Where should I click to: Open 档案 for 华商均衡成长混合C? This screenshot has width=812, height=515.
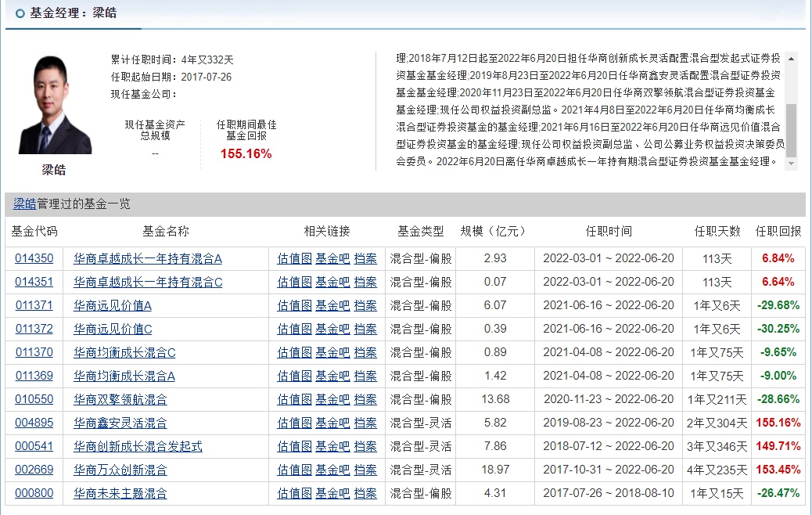365,352
